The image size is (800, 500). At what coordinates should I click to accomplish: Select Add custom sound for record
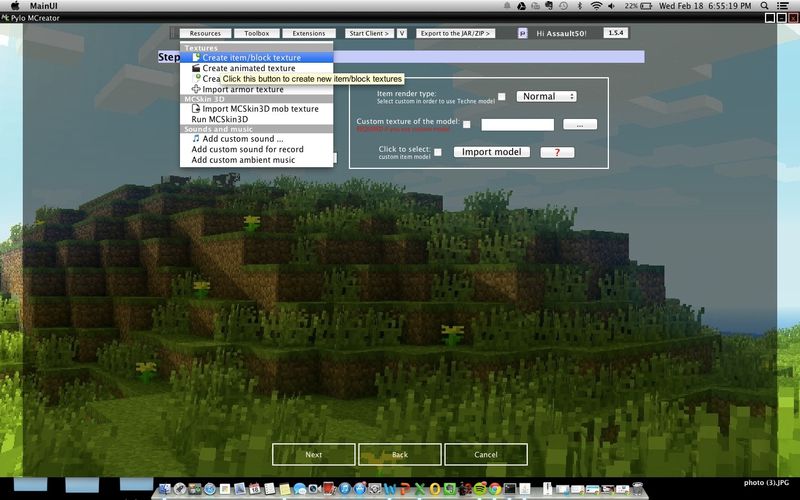click(x=257, y=149)
